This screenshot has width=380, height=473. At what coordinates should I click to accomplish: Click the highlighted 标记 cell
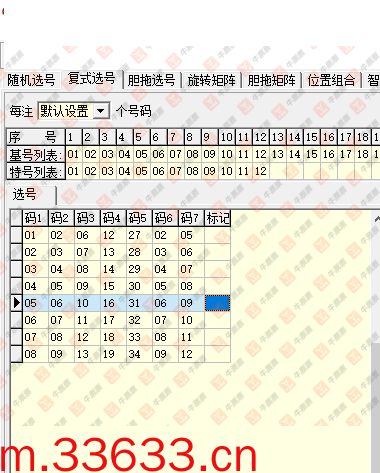point(217,303)
